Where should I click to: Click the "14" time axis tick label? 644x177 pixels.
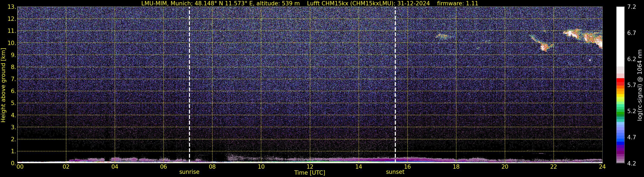pos(358,167)
